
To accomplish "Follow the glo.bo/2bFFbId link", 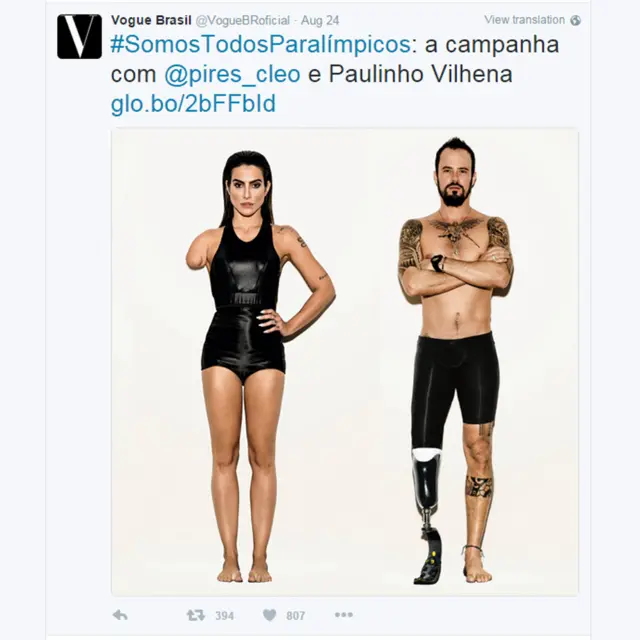I will 193,104.
